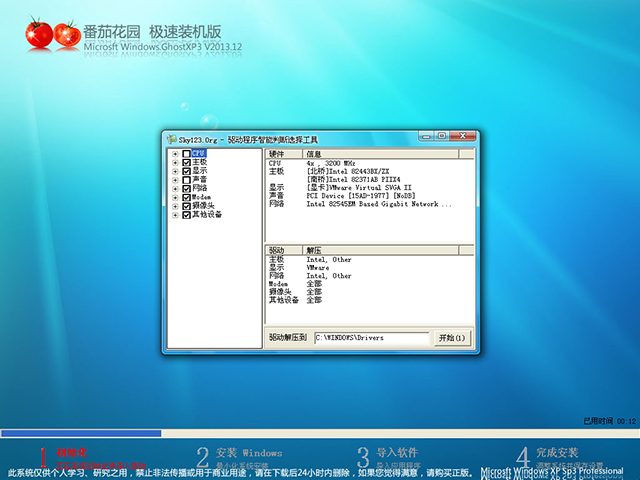The width and height of the screenshot is (640, 480).
Task: Select the 网络 tree item label
Action: click(x=199, y=189)
